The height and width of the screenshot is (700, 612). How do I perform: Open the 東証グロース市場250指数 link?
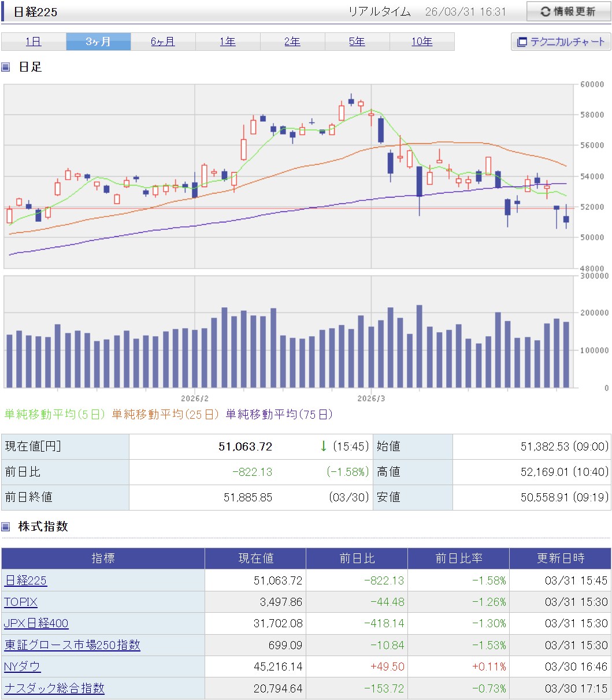coord(72,645)
